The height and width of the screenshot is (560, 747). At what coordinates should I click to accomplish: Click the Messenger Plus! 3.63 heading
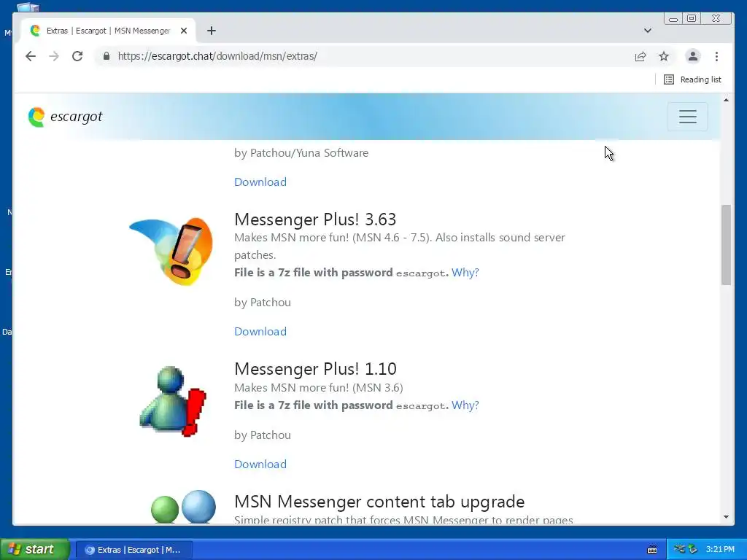pyautogui.click(x=315, y=219)
